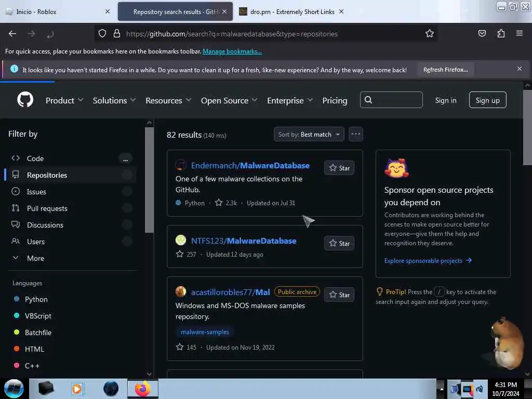This screenshot has width=532, height=399.
Task: Star the Endermanch/MalwareDatabase repository
Action: click(x=339, y=168)
